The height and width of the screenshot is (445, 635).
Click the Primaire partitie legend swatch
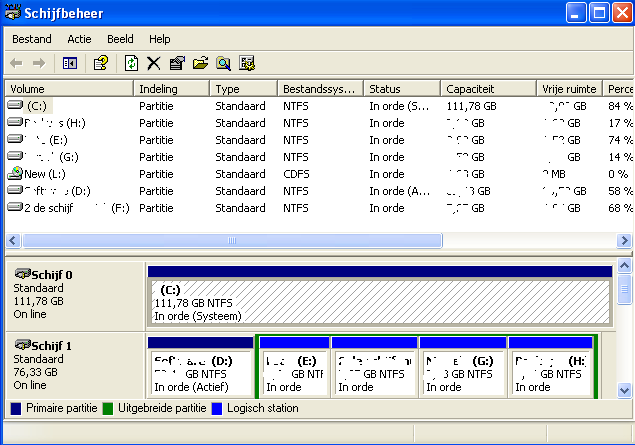[x=16, y=409]
